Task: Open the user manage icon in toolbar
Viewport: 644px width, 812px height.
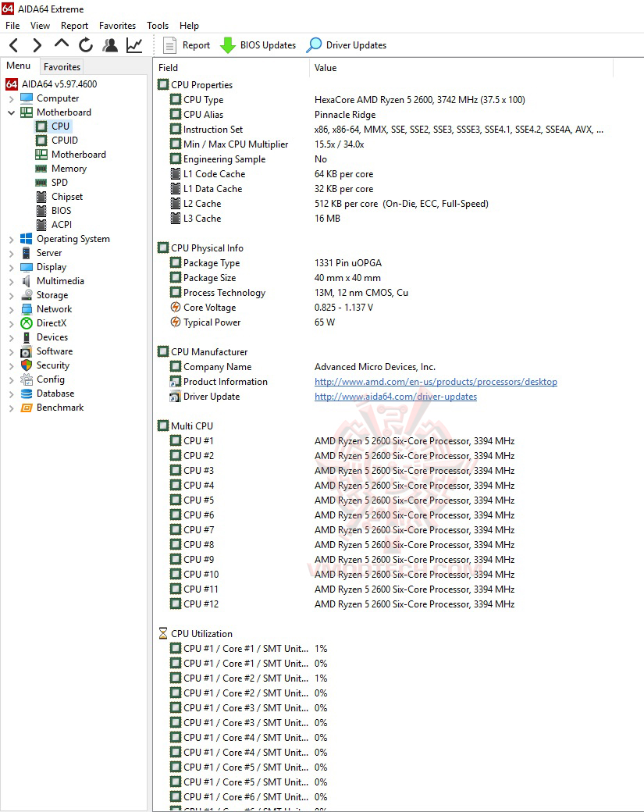Action: pyautogui.click(x=110, y=45)
